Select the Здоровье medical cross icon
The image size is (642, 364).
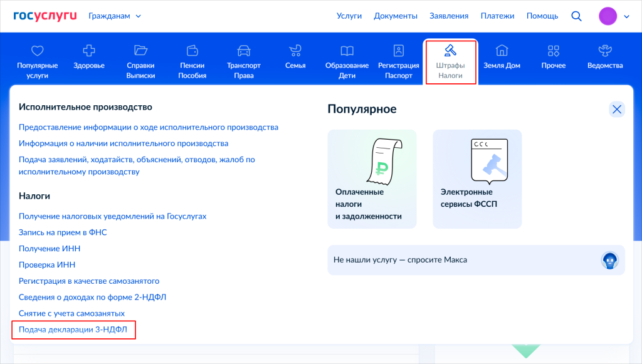click(89, 51)
